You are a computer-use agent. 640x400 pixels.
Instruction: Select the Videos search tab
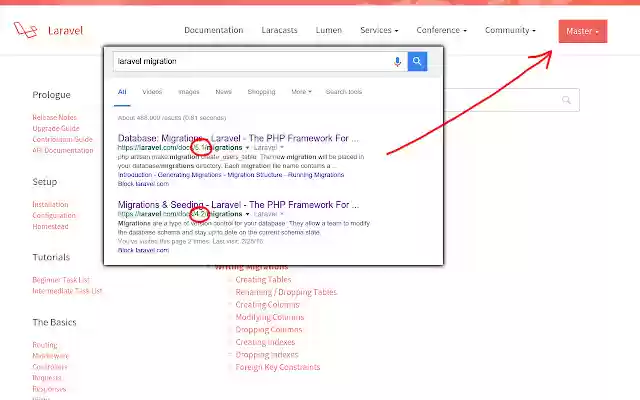(x=152, y=92)
